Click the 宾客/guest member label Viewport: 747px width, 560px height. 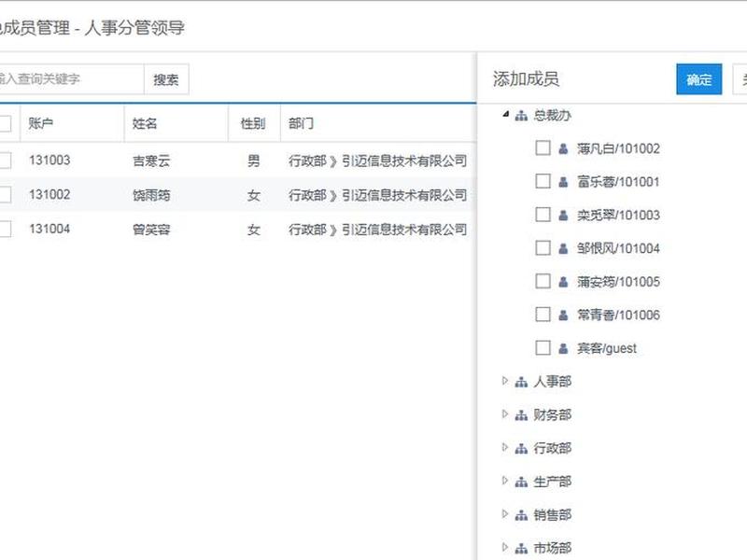[x=607, y=348]
